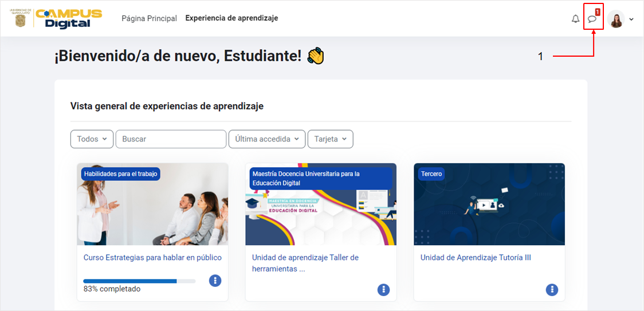Open options menu for Estrategias para hablar course
Viewport: 644px width, 311px height.
(215, 281)
